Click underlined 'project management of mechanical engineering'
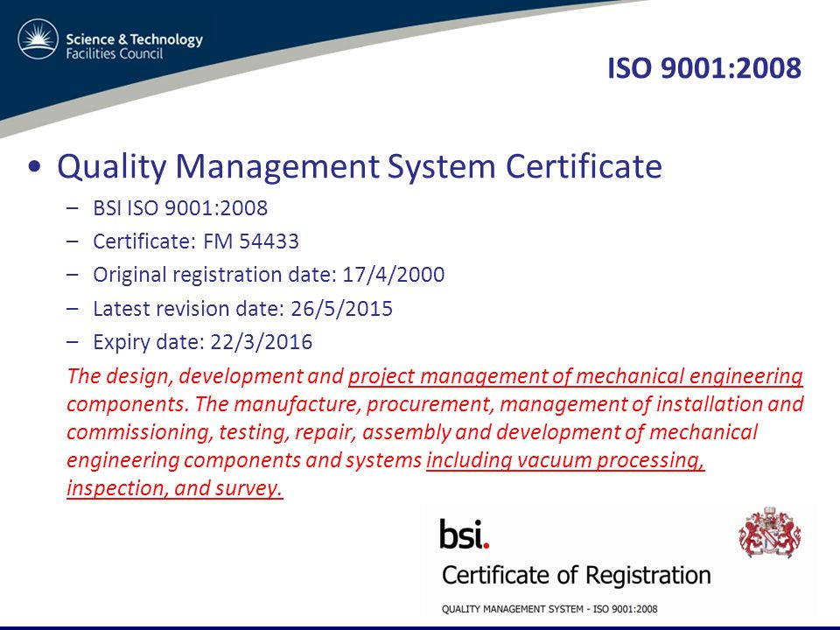This screenshot has width=840, height=630. (x=576, y=376)
